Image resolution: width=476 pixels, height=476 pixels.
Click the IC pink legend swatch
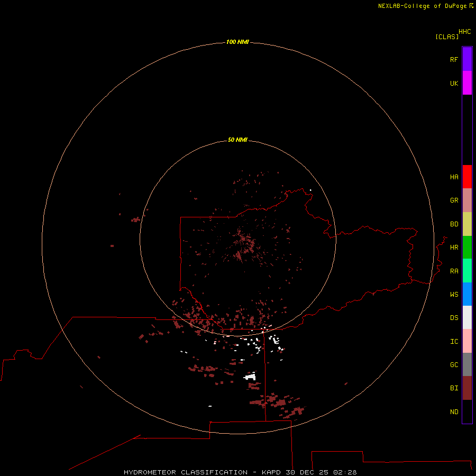[467, 341]
